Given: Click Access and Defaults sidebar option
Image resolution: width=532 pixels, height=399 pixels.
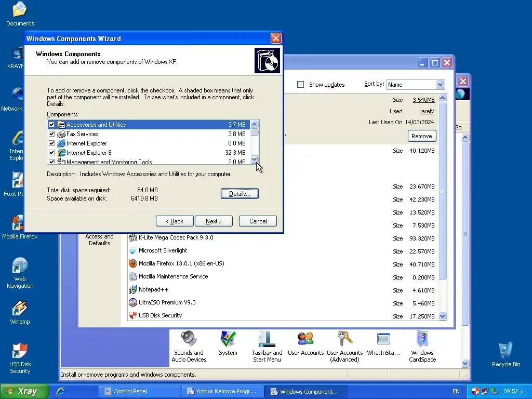Looking at the screenshot, I should pyautogui.click(x=99, y=240).
